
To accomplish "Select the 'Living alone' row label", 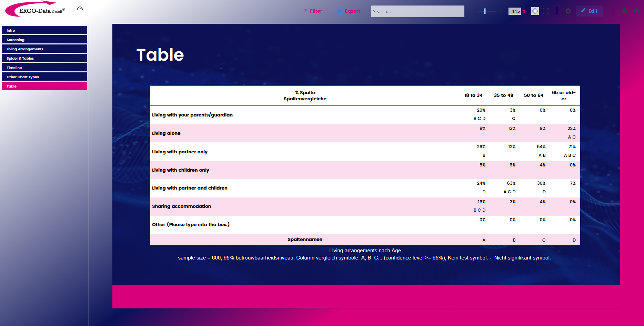I will tap(166, 133).
